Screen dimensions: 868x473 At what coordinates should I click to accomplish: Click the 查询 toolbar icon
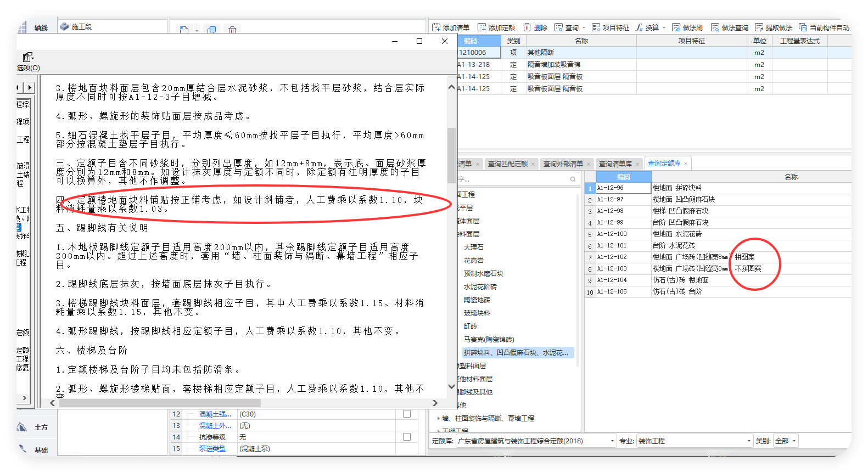point(558,27)
